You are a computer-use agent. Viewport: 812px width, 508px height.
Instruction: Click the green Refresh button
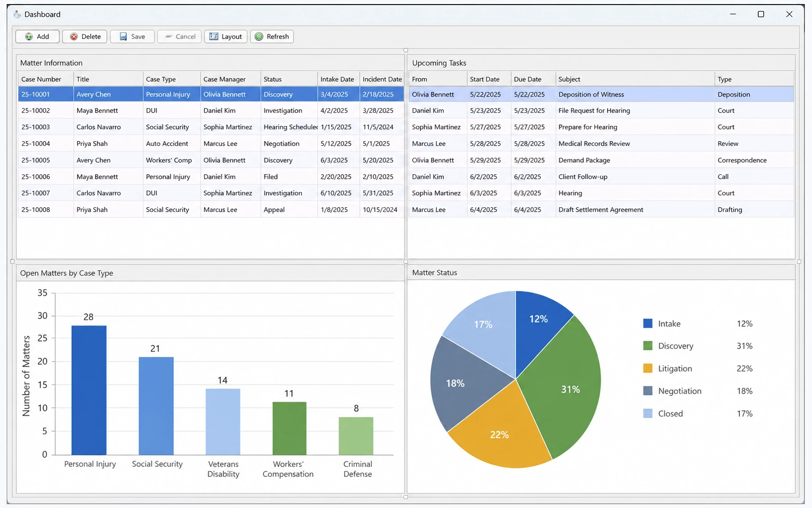coord(272,37)
